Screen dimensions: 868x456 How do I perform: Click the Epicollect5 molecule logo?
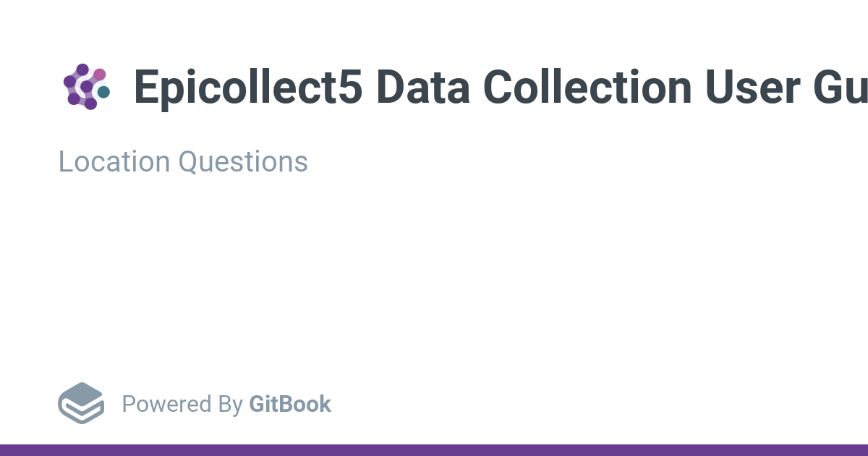coord(86,87)
